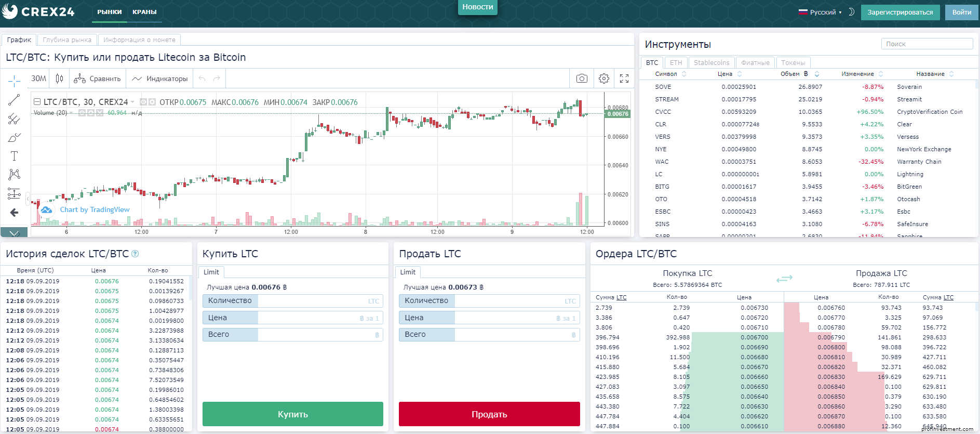
Task: Take a chart snapshot with camera icon
Action: point(582,78)
